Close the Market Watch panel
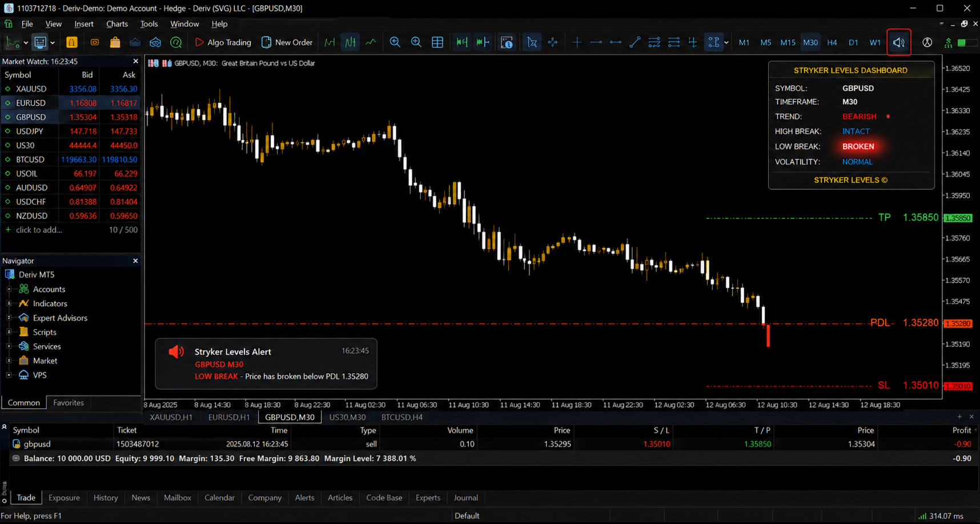This screenshot has height=524, width=980. (x=135, y=61)
